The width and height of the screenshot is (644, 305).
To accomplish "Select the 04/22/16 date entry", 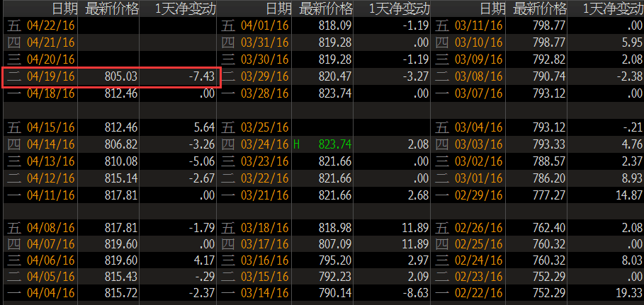I will (x=51, y=24).
